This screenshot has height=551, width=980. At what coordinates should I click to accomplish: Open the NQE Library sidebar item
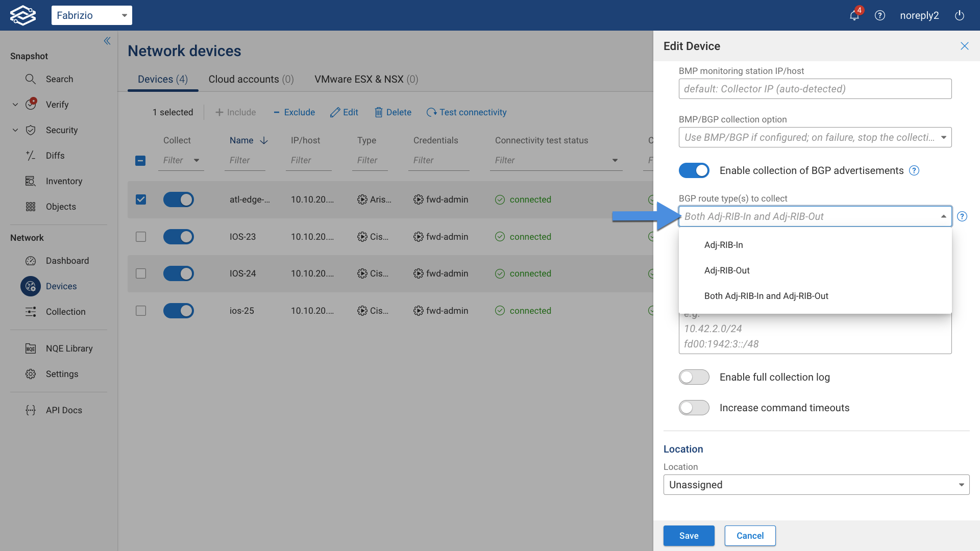[x=69, y=348]
